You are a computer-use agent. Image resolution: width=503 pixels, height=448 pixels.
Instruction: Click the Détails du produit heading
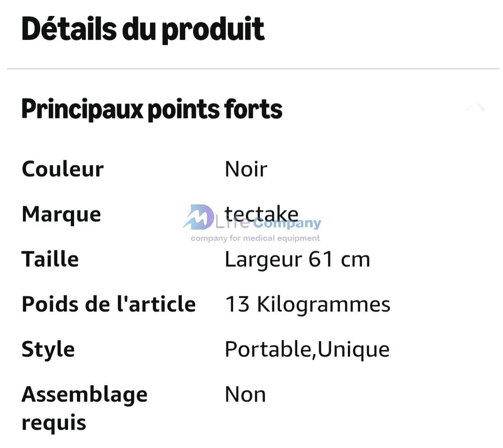[143, 29]
